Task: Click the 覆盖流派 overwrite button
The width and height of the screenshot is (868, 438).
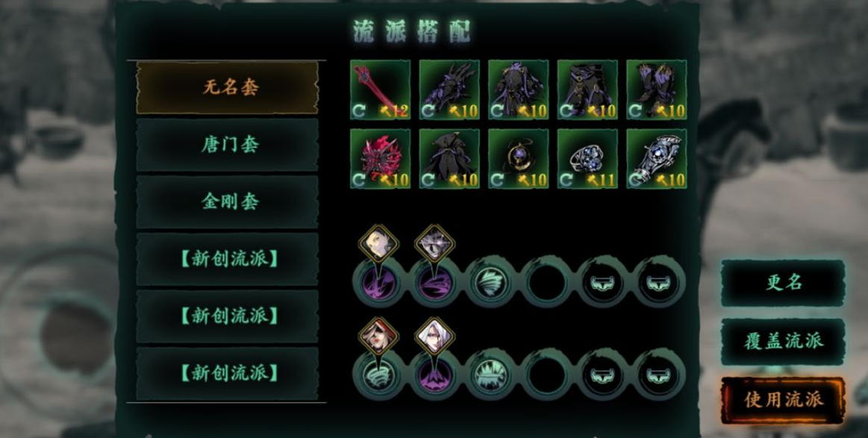Action: (784, 341)
